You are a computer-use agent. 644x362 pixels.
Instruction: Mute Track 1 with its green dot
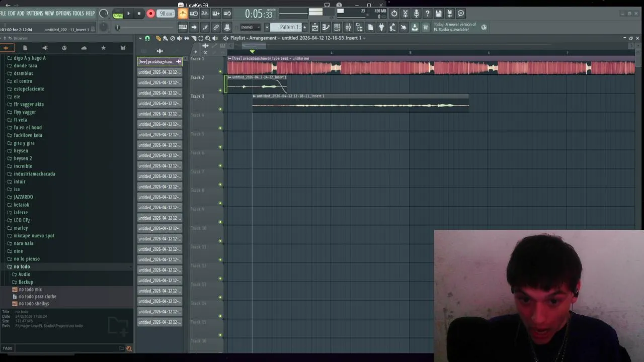click(x=220, y=71)
